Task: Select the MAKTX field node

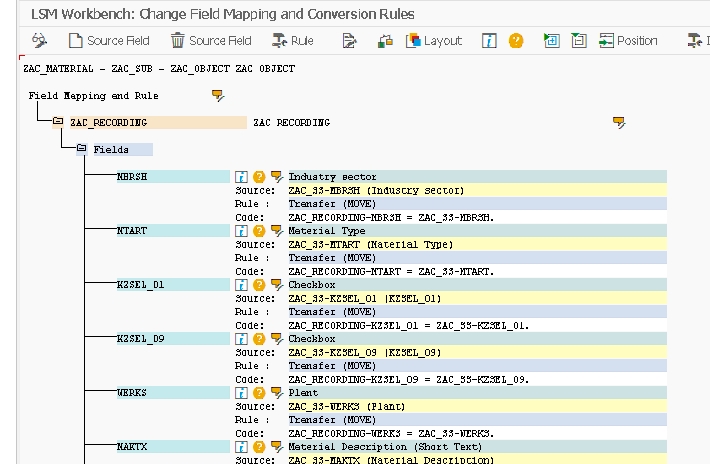Action: tap(173, 447)
